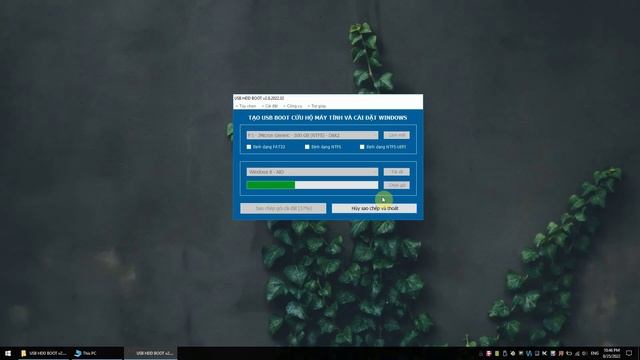Open the taskbar clock and date
640x360 pixels.
pyautogui.click(x=611, y=353)
